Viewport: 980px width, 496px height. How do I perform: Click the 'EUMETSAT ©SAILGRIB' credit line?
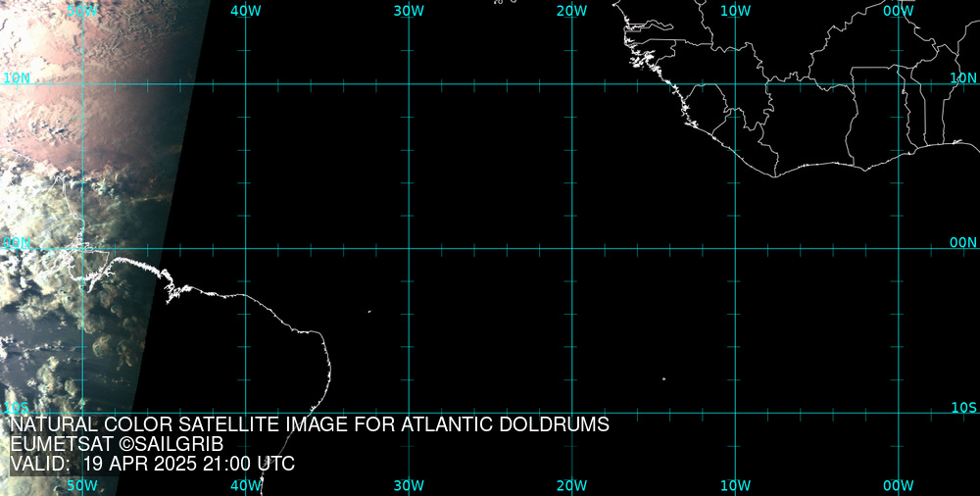coord(117,445)
